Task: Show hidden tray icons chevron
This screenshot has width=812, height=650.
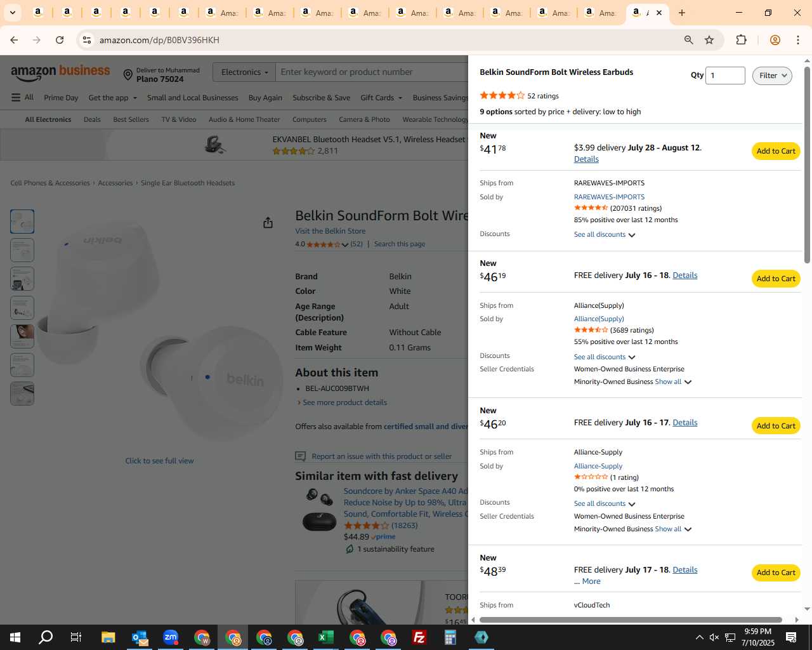Action: 699,637
